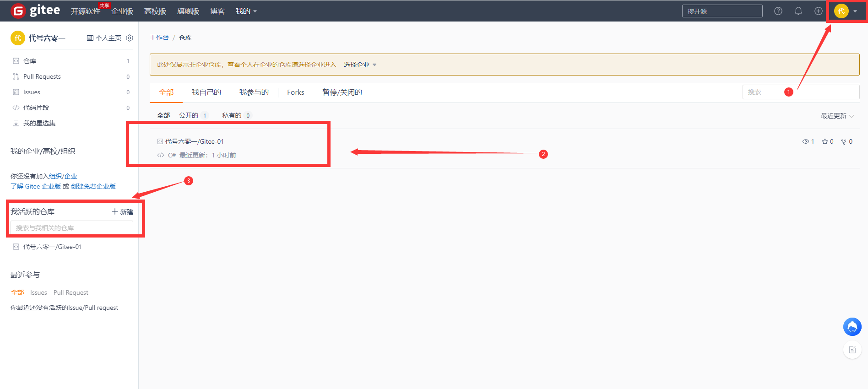Open the help question mark icon
Image resolution: width=868 pixels, height=389 pixels.
click(778, 11)
